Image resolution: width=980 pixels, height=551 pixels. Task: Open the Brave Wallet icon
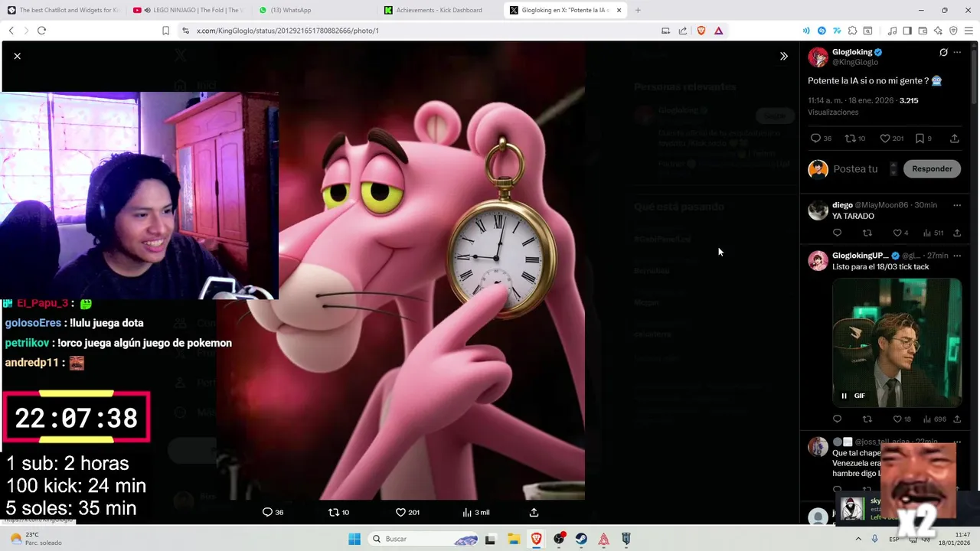coord(923,31)
